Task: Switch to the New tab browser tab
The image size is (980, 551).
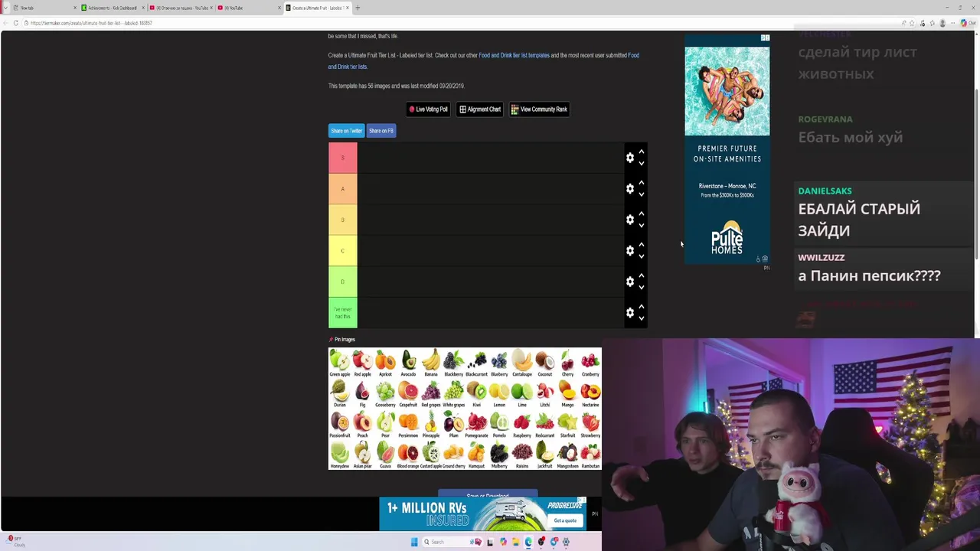Action: tap(44, 8)
